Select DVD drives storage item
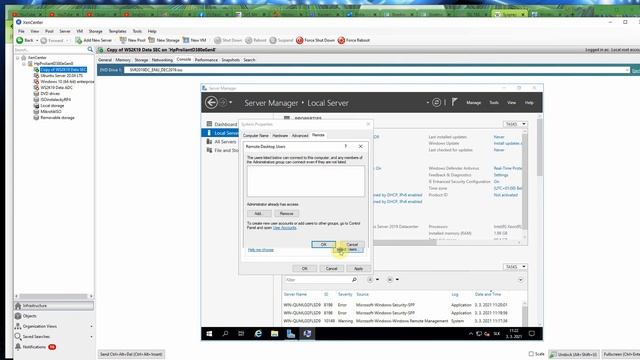Viewport: 640px width, 360px height. click(x=50, y=93)
